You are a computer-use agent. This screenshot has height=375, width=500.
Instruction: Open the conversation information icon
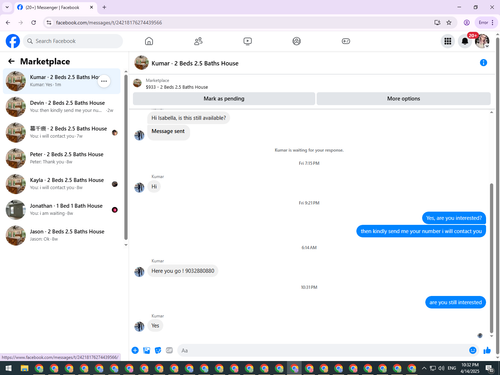coord(483,63)
